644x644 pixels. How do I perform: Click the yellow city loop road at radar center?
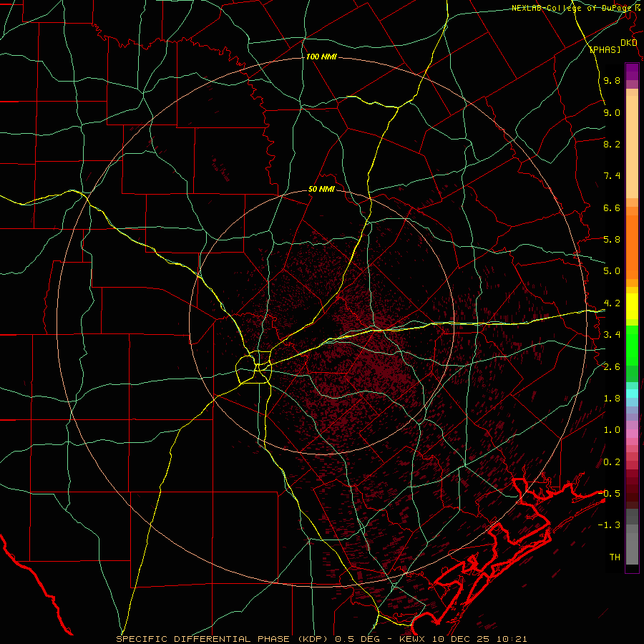[254, 368]
